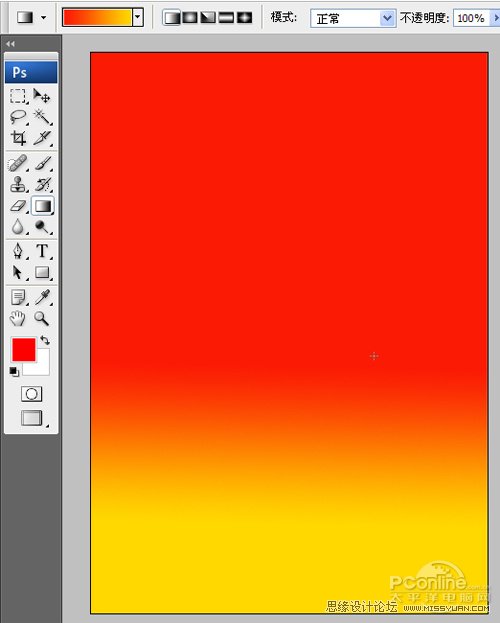Select the Magic Wand tool
This screenshot has width=500, height=623.
(x=42, y=117)
